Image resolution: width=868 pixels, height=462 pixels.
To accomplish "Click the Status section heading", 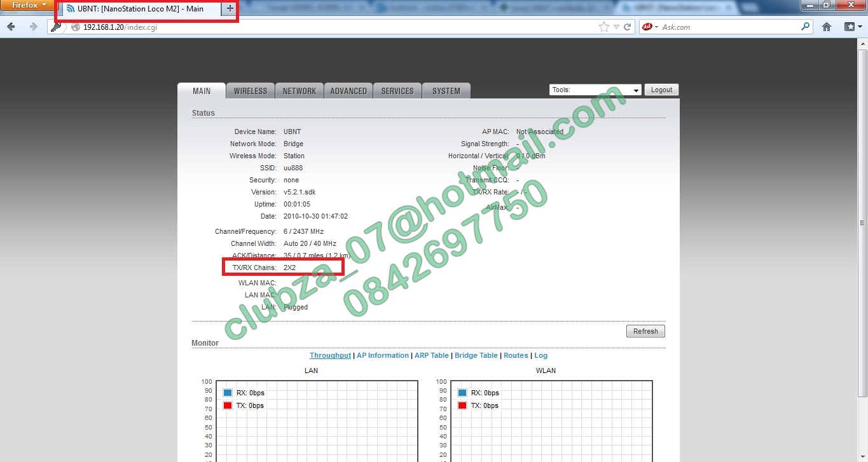I will [x=203, y=113].
